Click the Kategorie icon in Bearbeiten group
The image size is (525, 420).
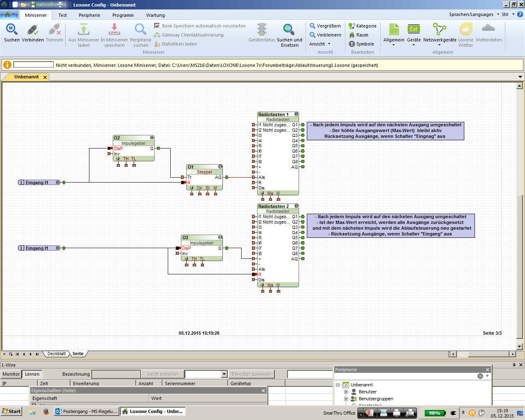(x=352, y=26)
